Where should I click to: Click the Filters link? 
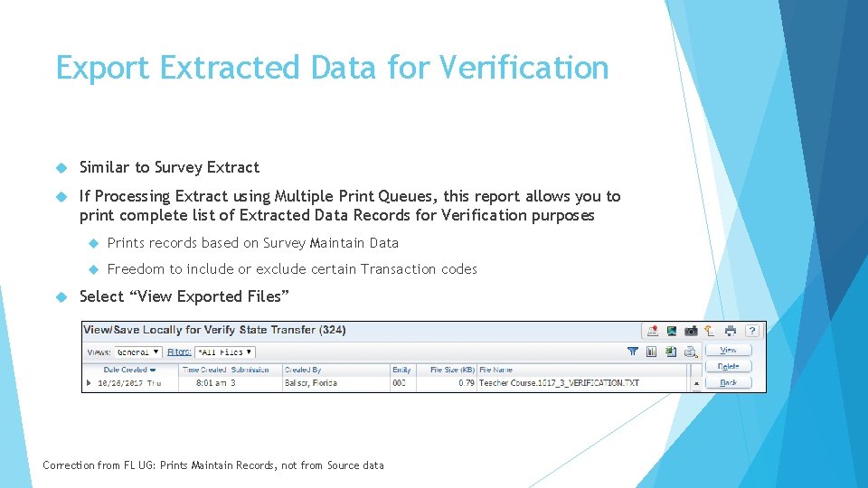point(179,352)
